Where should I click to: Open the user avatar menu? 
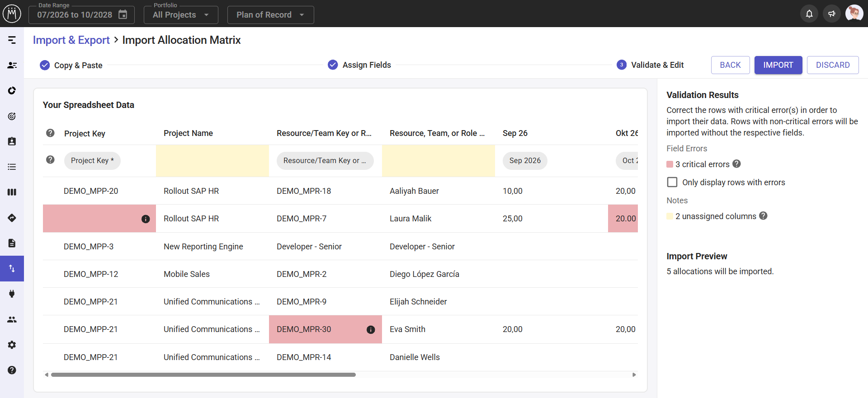pos(854,14)
